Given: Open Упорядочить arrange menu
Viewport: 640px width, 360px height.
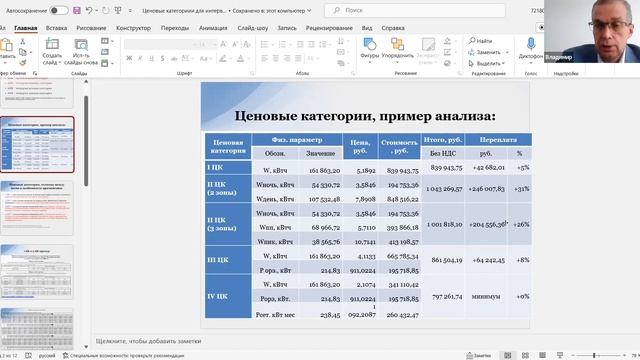Looking at the screenshot, I should (x=397, y=51).
